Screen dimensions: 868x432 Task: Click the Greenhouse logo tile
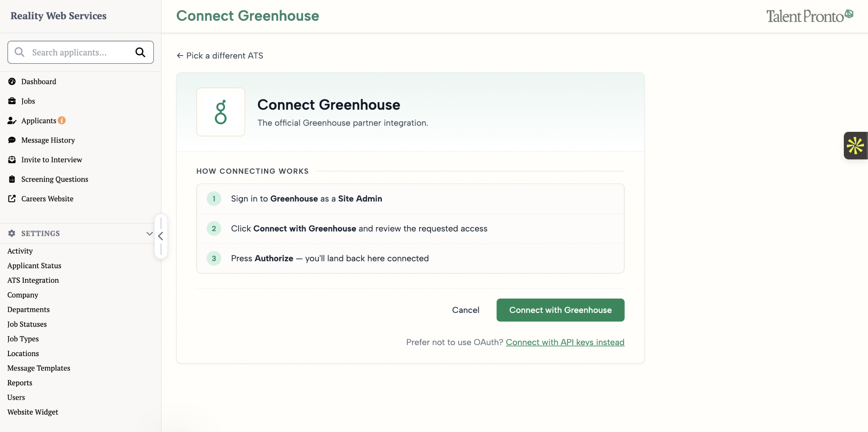220,112
